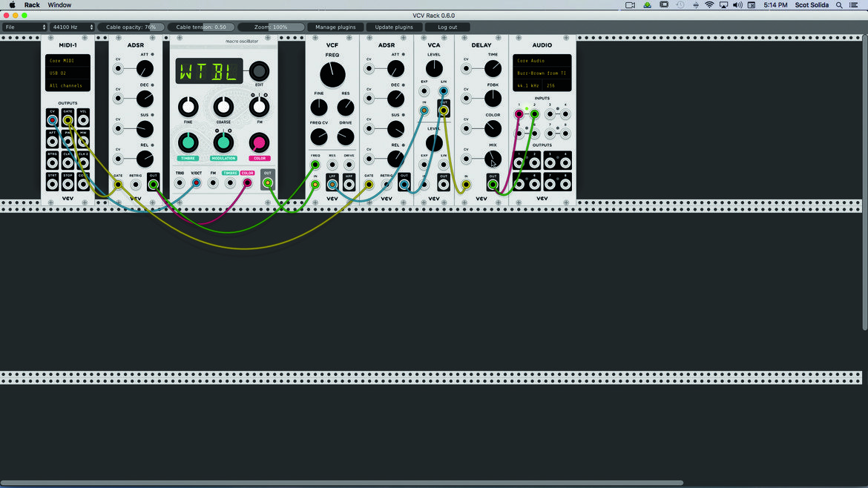Open the Apple menu

coord(12,5)
